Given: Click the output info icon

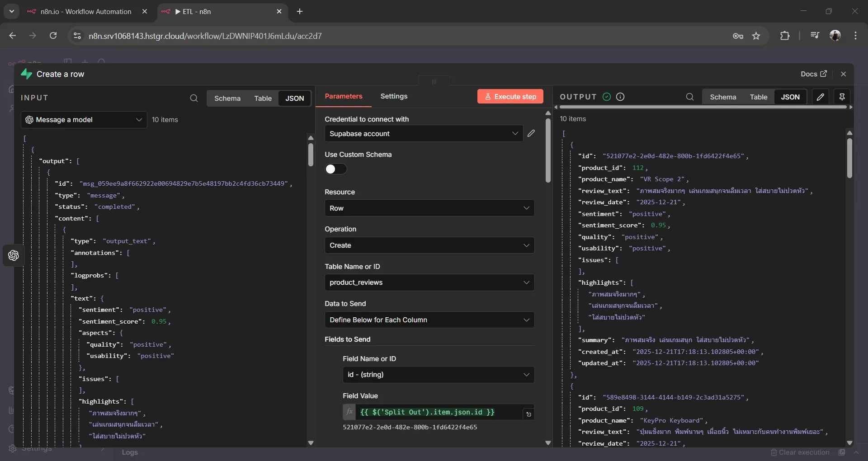Looking at the screenshot, I should [x=620, y=97].
